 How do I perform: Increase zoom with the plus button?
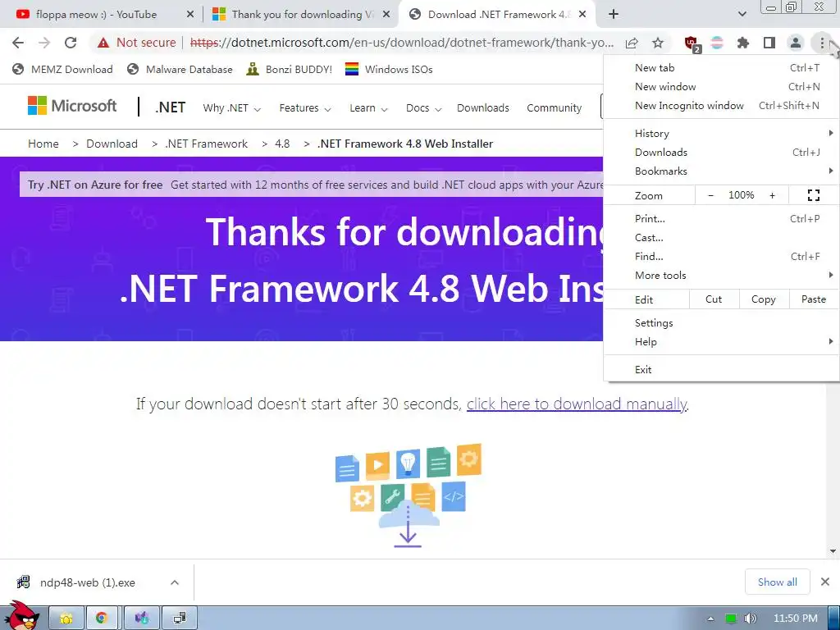click(x=772, y=195)
